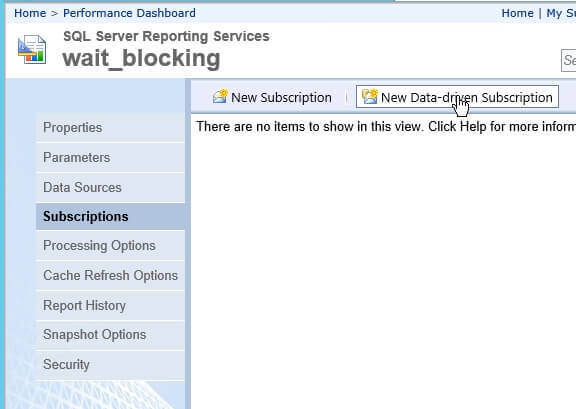Click New Data-driven Subscription button
Image resolution: width=576 pixels, height=409 pixels.
click(x=457, y=97)
